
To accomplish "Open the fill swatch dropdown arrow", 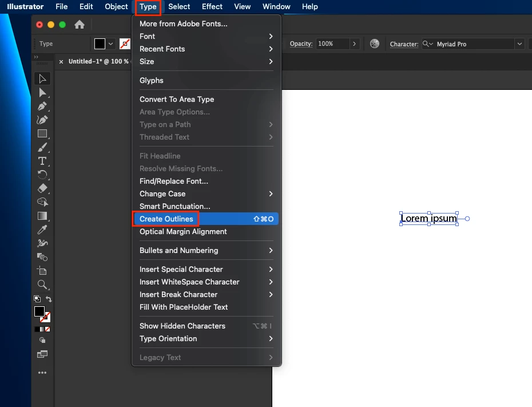I will [x=110, y=44].
